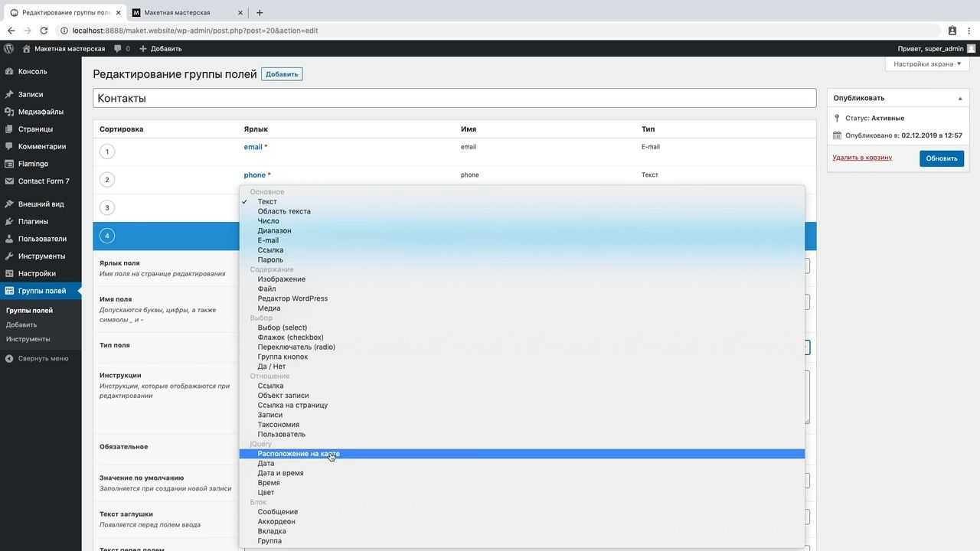The image size is (980, 551).
Task: Go back with browser back arrow
Action: [x=11, y=31]
